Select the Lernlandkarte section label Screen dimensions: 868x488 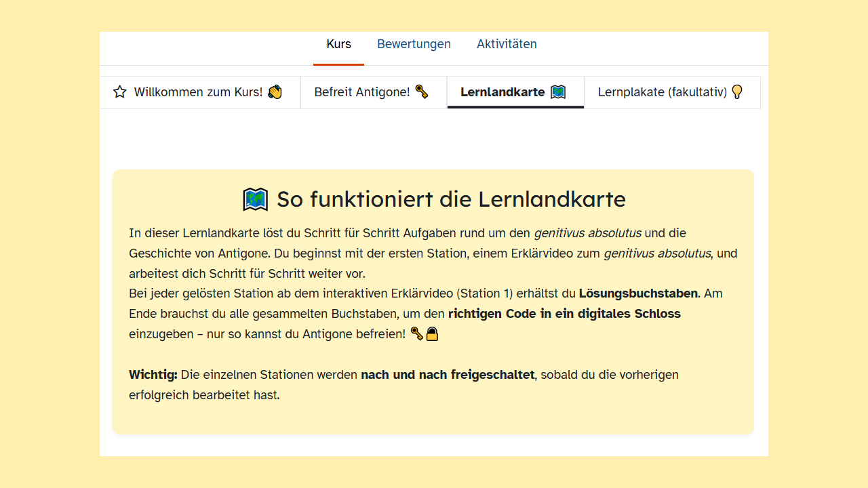coord(502,92)
